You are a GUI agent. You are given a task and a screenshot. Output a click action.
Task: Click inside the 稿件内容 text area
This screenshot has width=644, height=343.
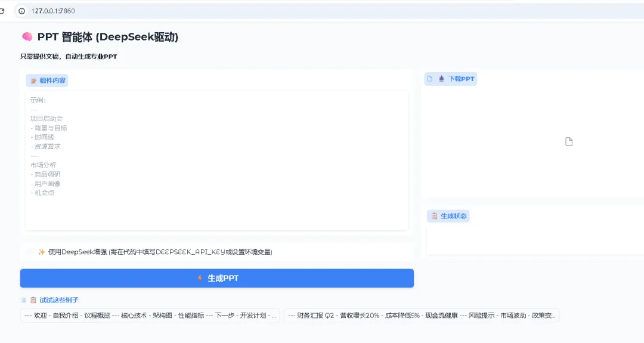[216, 160]
